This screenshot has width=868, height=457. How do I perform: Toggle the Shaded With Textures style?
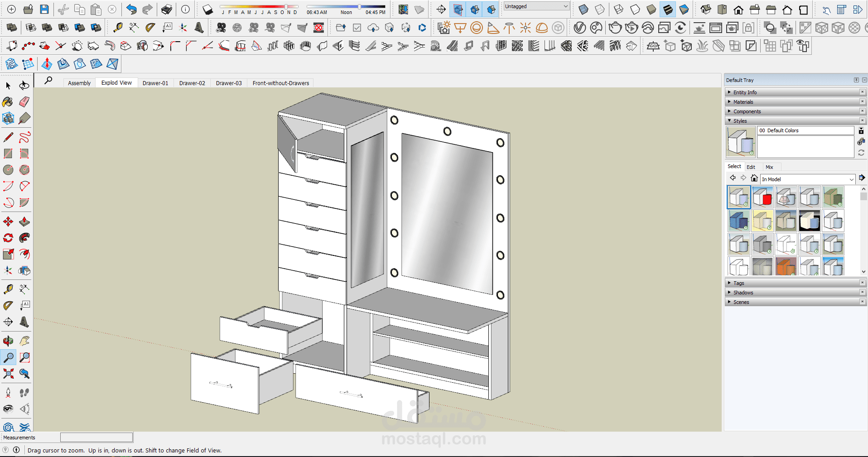pyautogui.click(x=668, y=9)
